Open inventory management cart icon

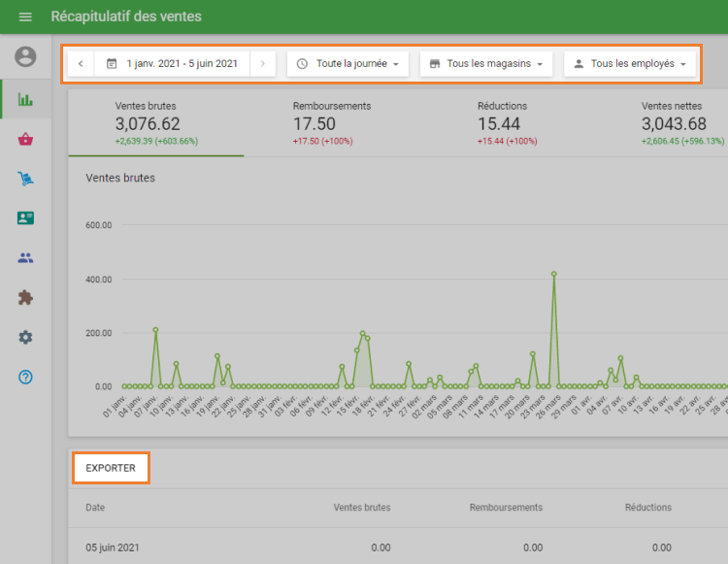point(25,179)
